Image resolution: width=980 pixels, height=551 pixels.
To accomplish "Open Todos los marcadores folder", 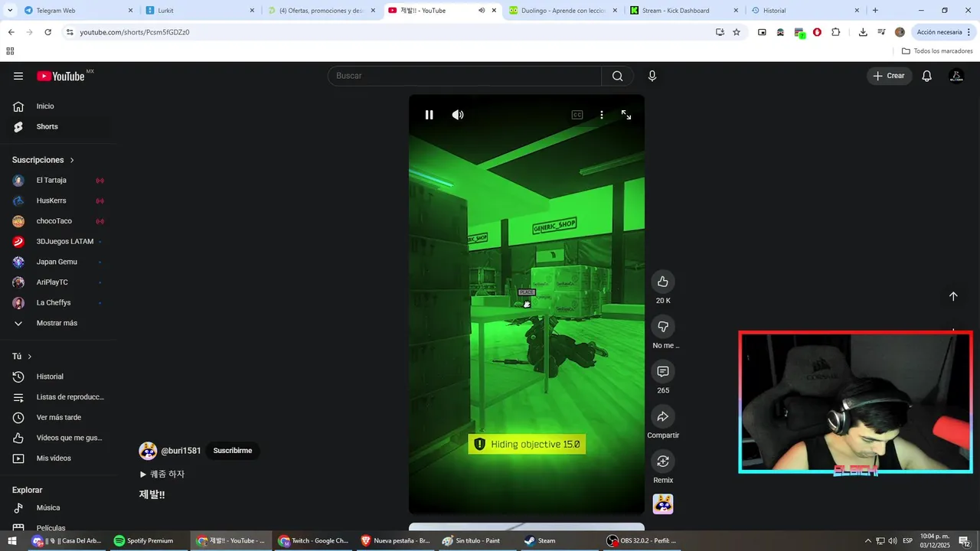I will pyautogui.click(x=937, y=51).
